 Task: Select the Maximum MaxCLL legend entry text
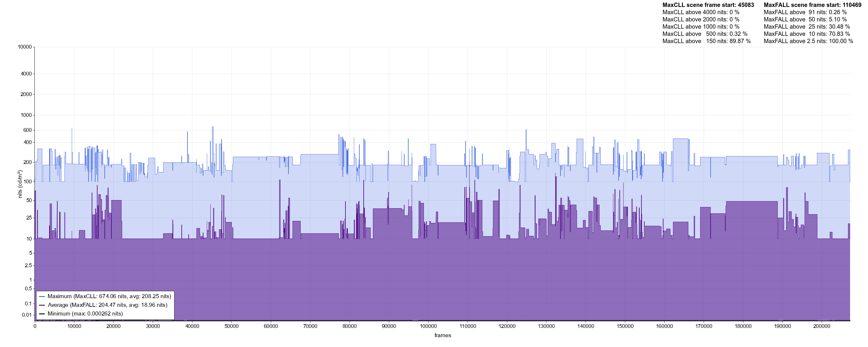(109, 296)
